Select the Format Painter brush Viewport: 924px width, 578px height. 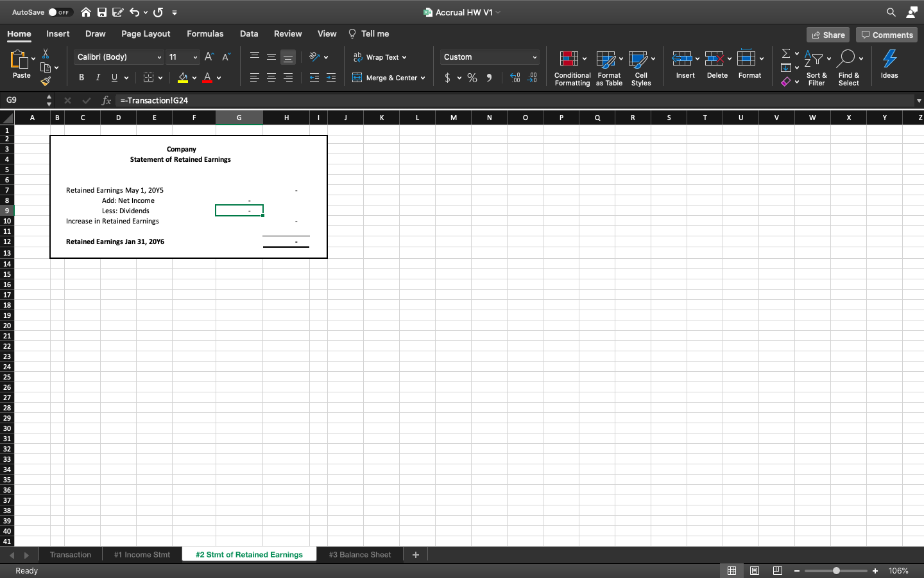[x=46, y=81]
